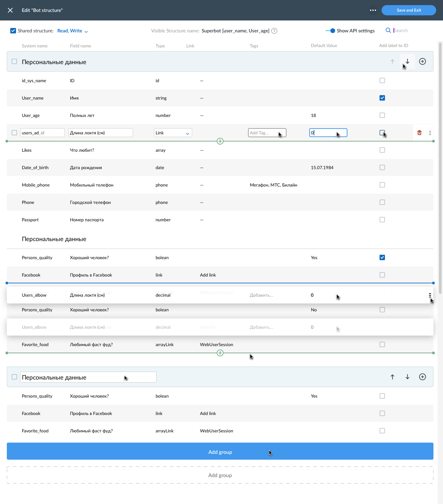The image size is (443, 504).
Task: Toggle Show API settings switch
Action: 330,31
